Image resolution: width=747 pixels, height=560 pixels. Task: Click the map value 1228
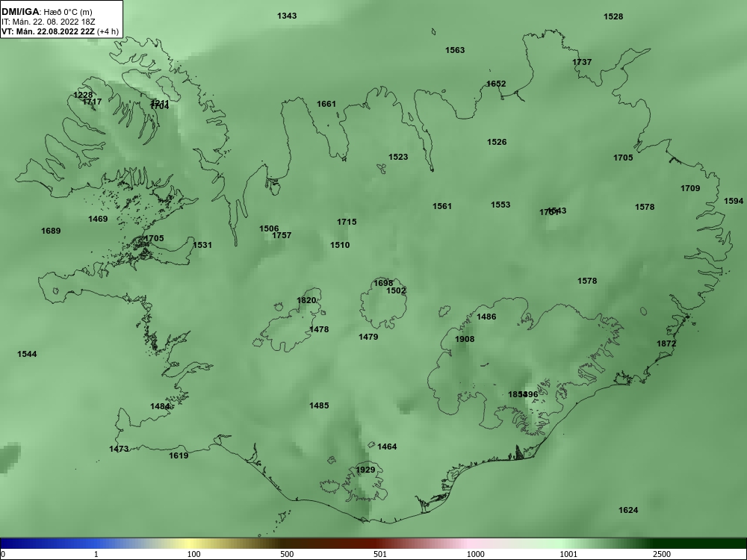[83, 96]
